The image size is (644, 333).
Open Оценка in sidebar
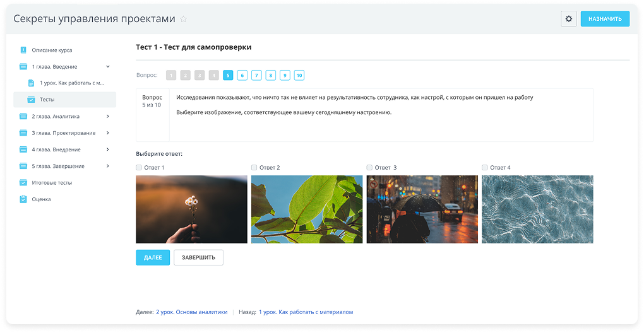(41, 199)
